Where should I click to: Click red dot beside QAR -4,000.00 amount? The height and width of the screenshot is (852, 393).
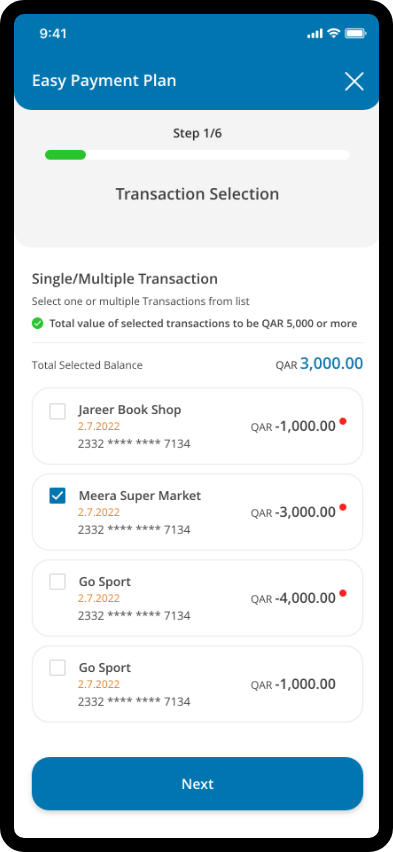[343, 593]
